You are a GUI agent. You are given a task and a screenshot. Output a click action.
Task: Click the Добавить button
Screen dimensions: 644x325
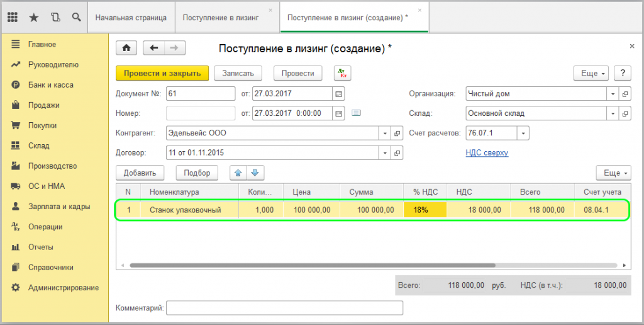[x=140, y=173]
